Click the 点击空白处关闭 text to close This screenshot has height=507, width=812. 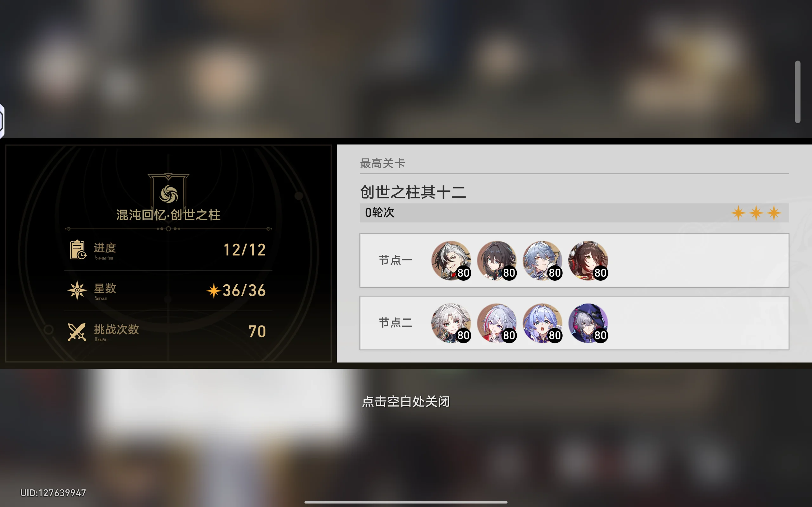[x=406, y=401]
